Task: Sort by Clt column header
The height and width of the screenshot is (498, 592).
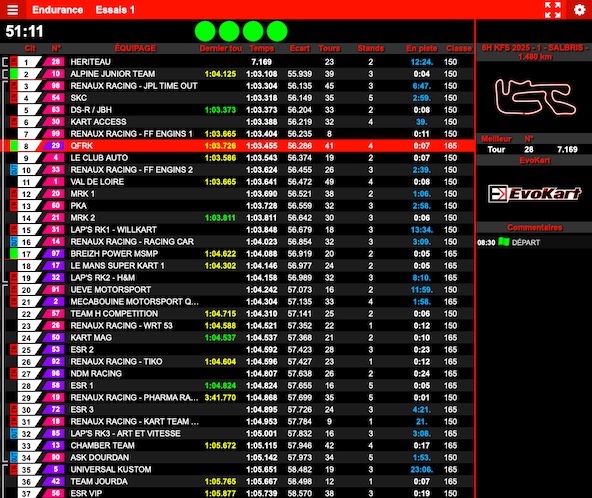Action: click(30, 48)
